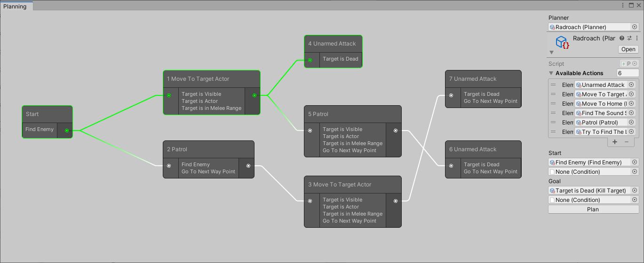Image resolution: width=644 pixels, height=263 pixels.
Task: Open object picker for Goal None (Condition)
Action: click(635, 200)
